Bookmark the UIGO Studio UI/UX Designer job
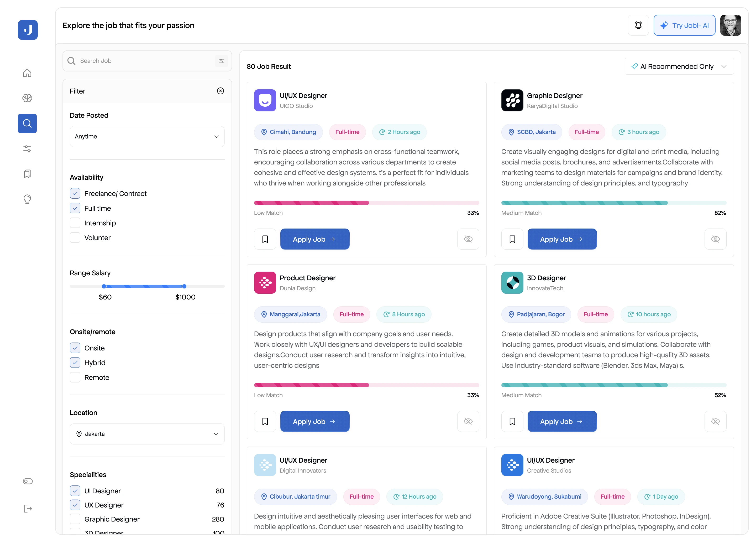 (265, 239)
